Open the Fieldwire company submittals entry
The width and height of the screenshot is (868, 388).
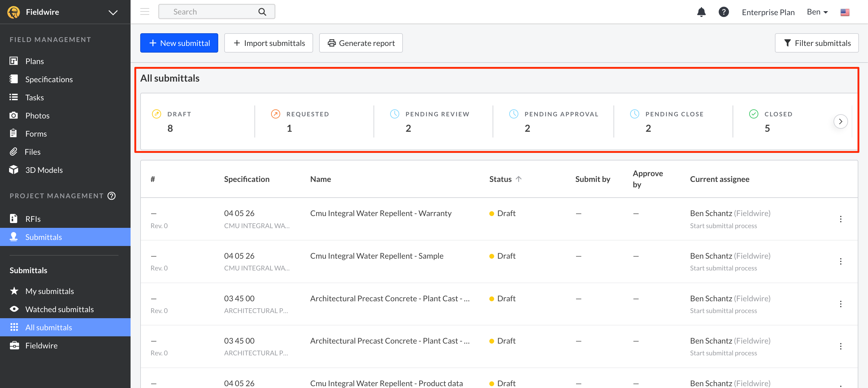pos(65,346)
